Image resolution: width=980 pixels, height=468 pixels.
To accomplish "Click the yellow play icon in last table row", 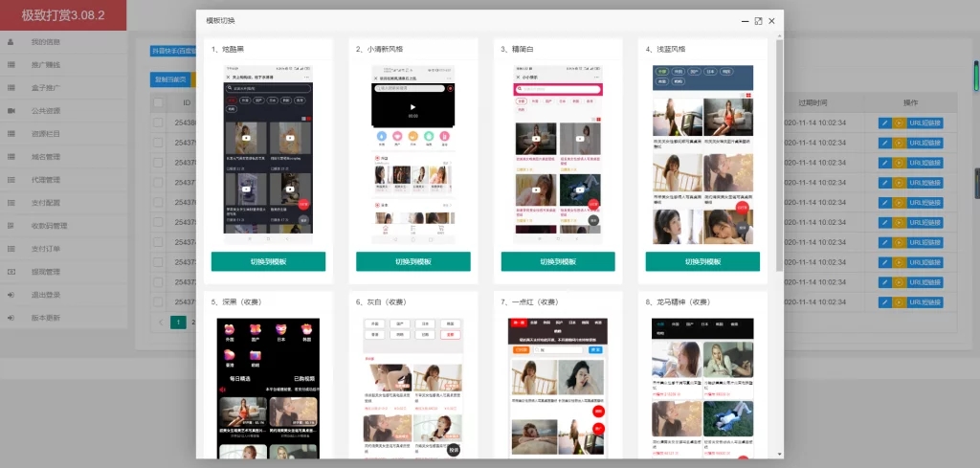I will [x=899, y=302].
